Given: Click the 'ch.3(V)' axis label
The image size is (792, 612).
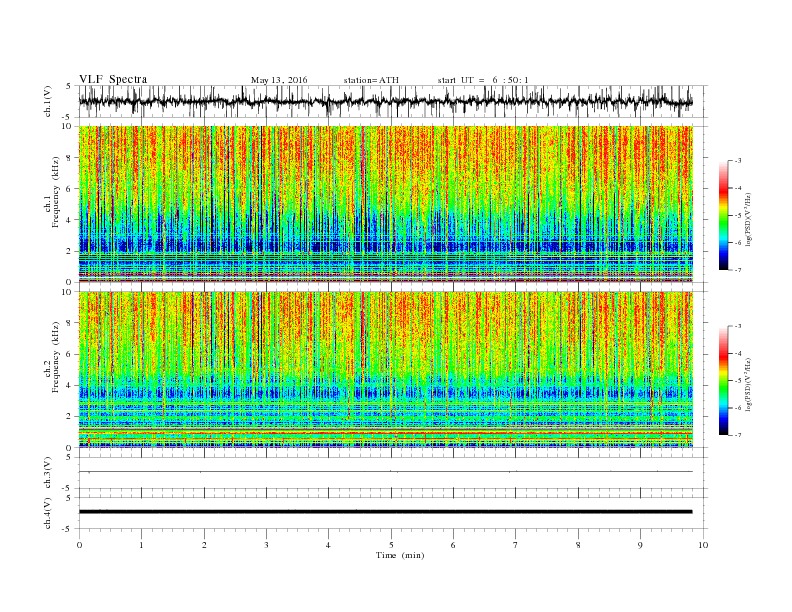Looking at the screenshot, I should tap(47, 473).
